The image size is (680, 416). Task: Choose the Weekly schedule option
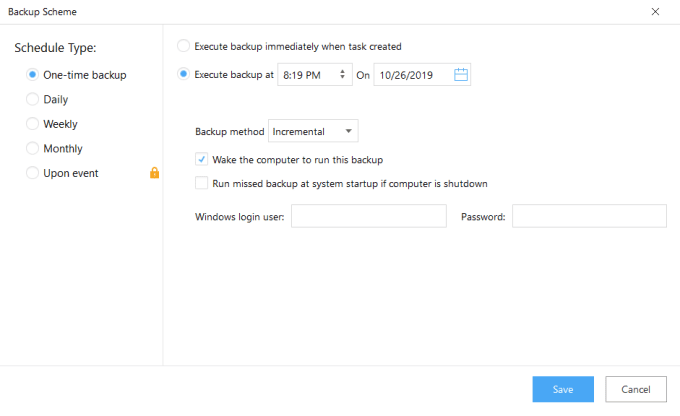pos(32,124)
